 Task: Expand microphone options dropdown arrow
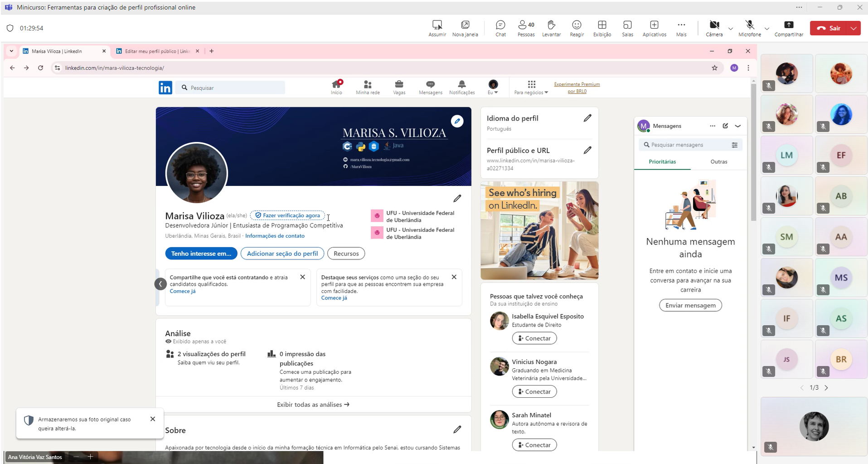[766, 29]
